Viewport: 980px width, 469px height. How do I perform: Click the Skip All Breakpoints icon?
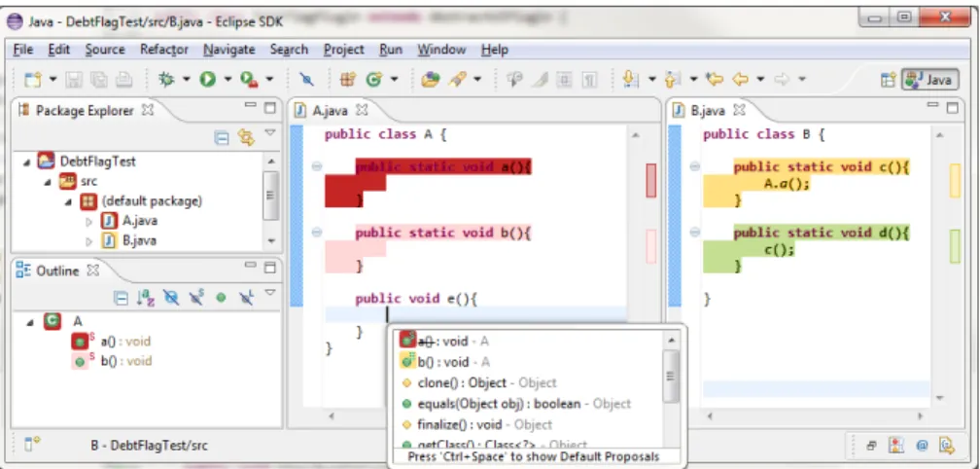pos(307,80)
